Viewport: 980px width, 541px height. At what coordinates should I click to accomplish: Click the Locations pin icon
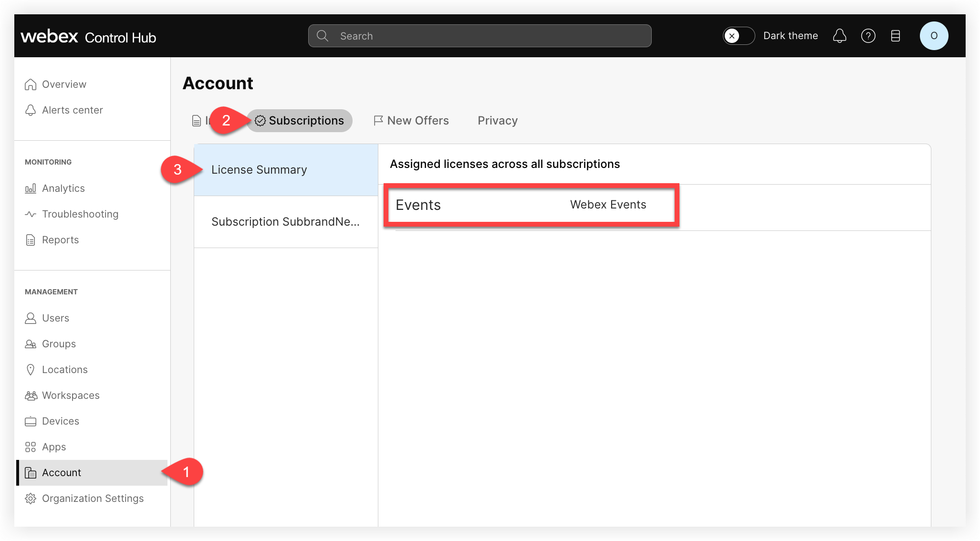pyautogui.click(x=31, y=370)
